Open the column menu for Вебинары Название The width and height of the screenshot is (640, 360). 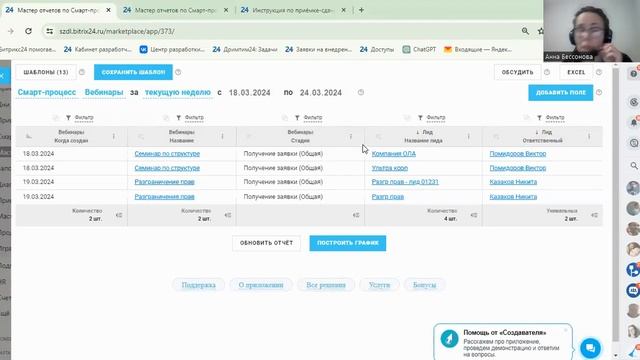(222, 136)
